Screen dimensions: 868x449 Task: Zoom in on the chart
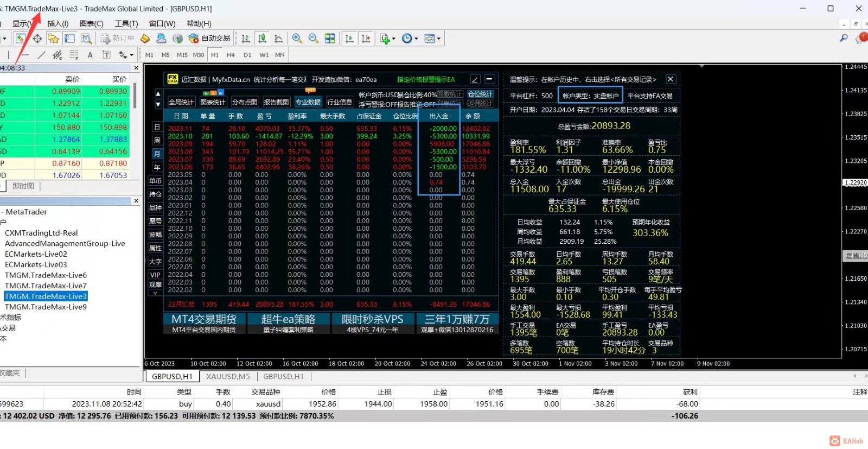point(297,38)
